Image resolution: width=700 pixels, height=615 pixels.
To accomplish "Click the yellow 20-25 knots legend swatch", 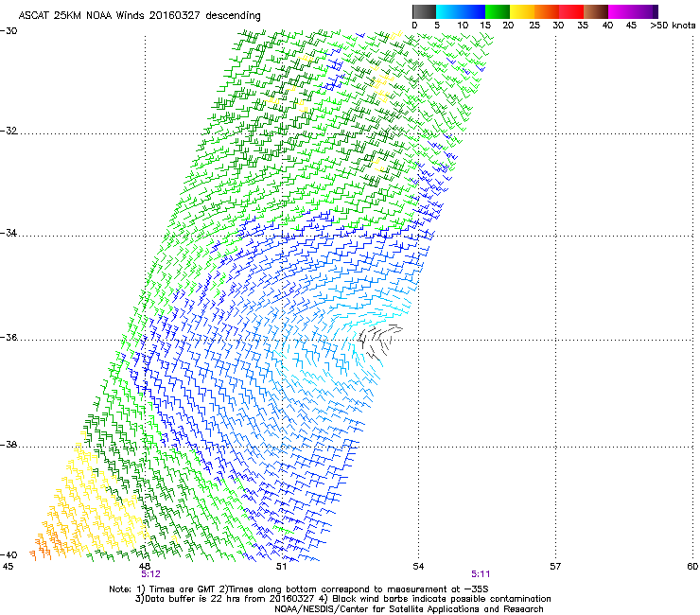I will tap(522, 11).
